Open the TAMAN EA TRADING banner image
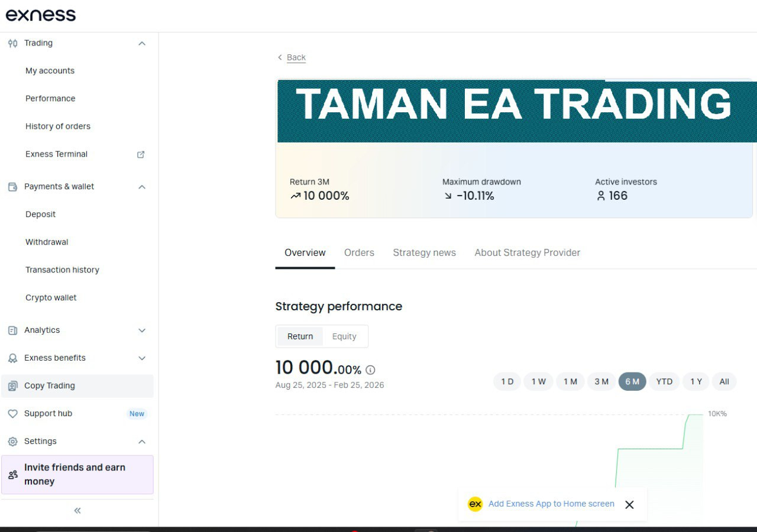 pyautogui.click(x=515, y=111)
